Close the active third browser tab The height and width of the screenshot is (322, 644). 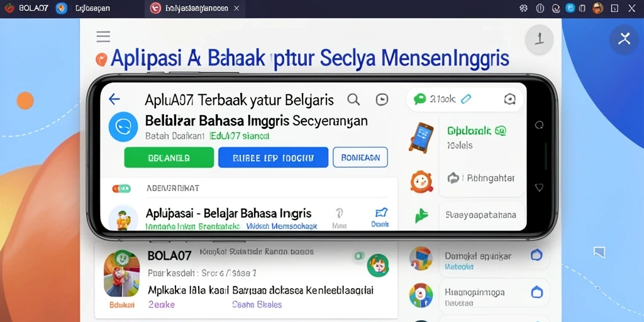pos(236,8)
